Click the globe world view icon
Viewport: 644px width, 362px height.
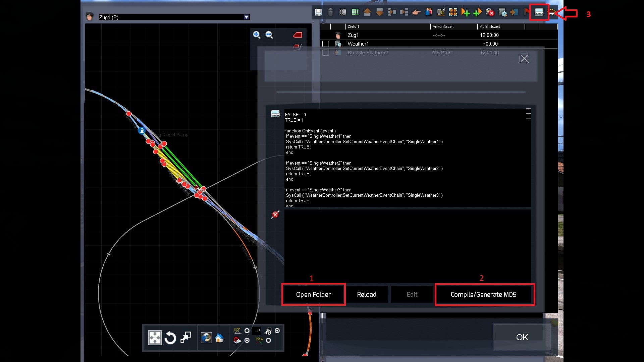pyautogui.click(x=206, y=338)
